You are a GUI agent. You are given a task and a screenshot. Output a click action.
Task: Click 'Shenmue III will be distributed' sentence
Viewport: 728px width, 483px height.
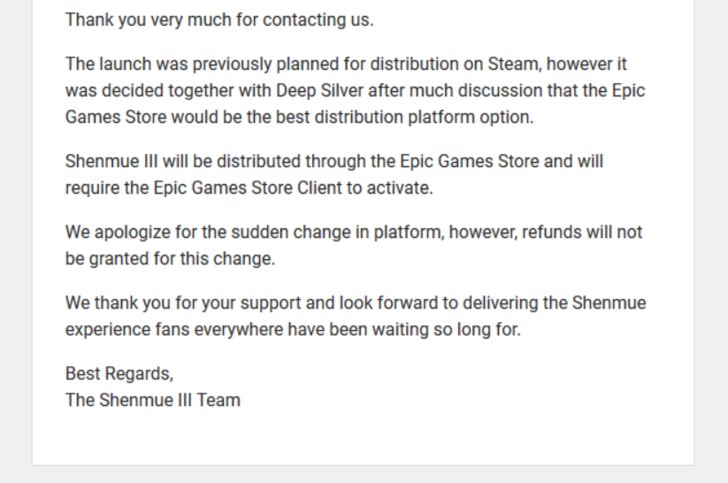(334, 161)
